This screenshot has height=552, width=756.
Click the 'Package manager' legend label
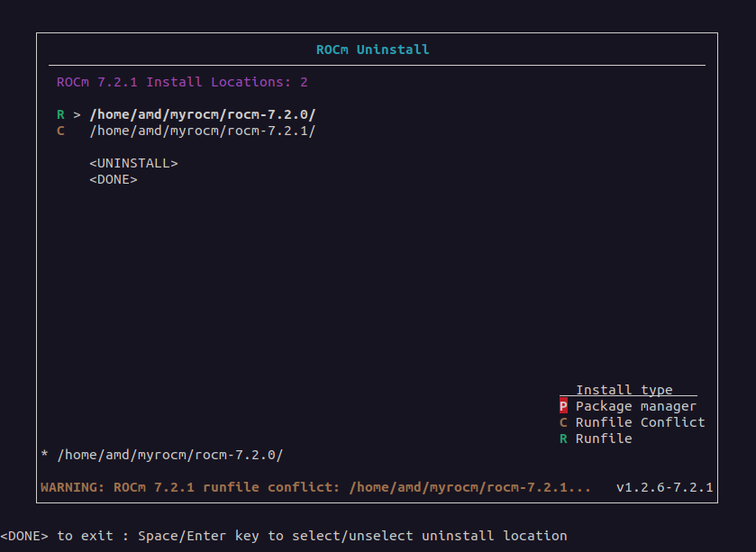tap(635, 406)
